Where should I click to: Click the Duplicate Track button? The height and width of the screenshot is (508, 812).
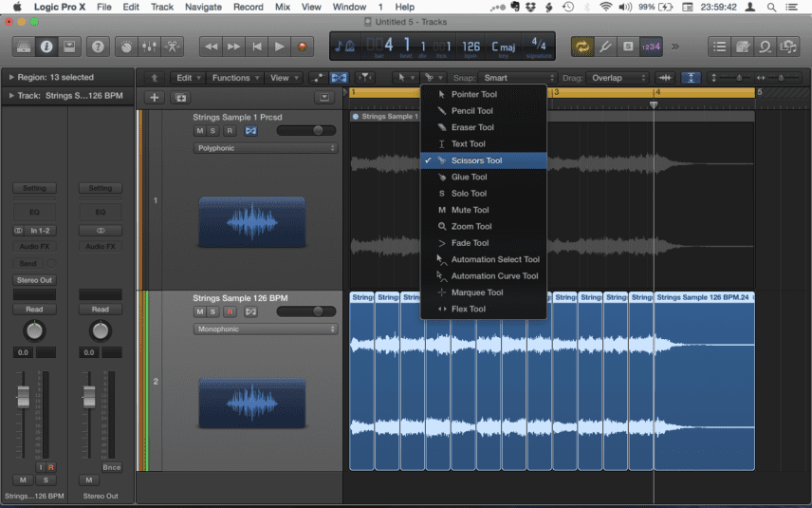click(x=181, y=98)
